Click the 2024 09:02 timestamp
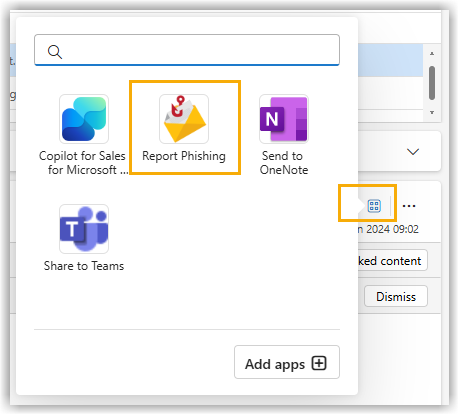Viewport: 459px width, 415px height. (388, 229)
